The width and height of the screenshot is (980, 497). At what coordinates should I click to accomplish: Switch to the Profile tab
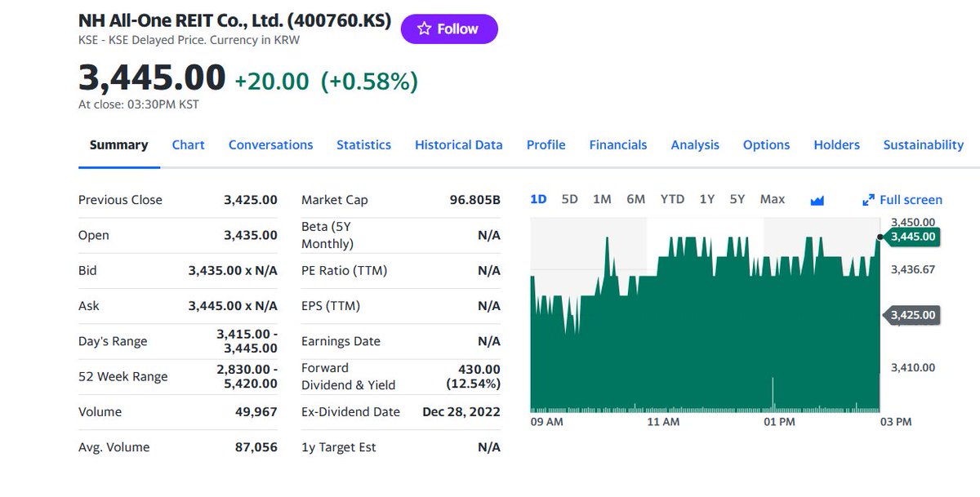click(546, 144)
